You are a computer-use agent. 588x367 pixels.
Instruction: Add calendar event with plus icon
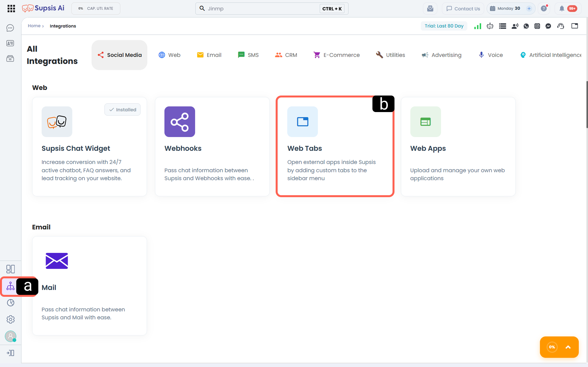click(x=529, y=9)
